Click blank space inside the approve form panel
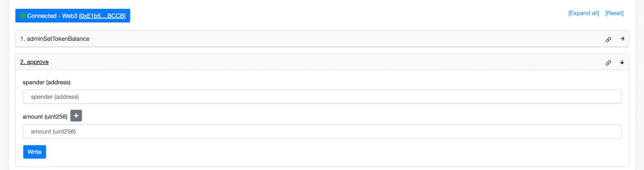The height and width of the screenshot is (170, 644). click(x=322, y=153)
